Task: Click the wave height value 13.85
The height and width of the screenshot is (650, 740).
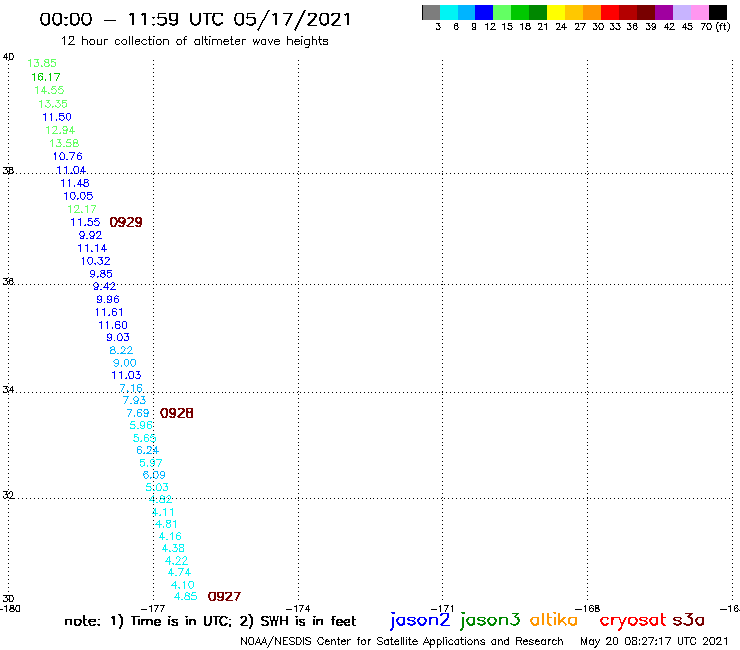Action: point(42,63)
